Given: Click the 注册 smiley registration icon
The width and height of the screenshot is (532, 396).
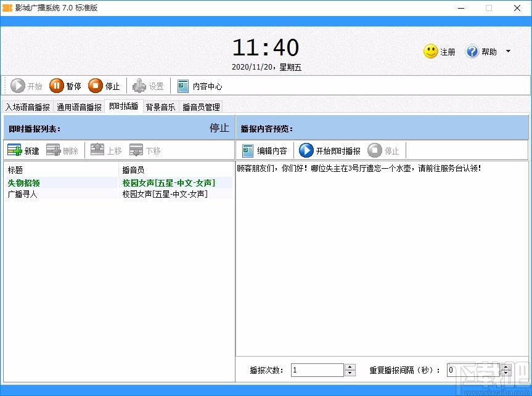Looking at the screenshot, I should [430, 52].
